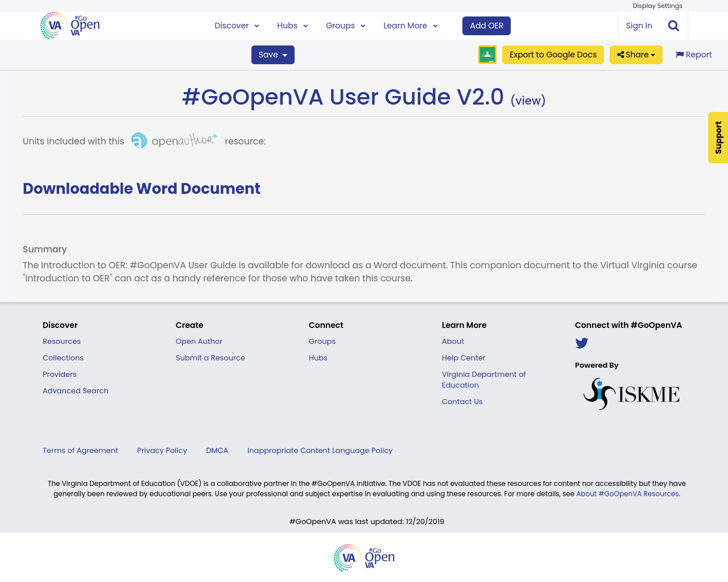Image resolution: width=728 pixels, height=582 pixels.
Task: Click the ISKME logo
Action: pos(631,392)
